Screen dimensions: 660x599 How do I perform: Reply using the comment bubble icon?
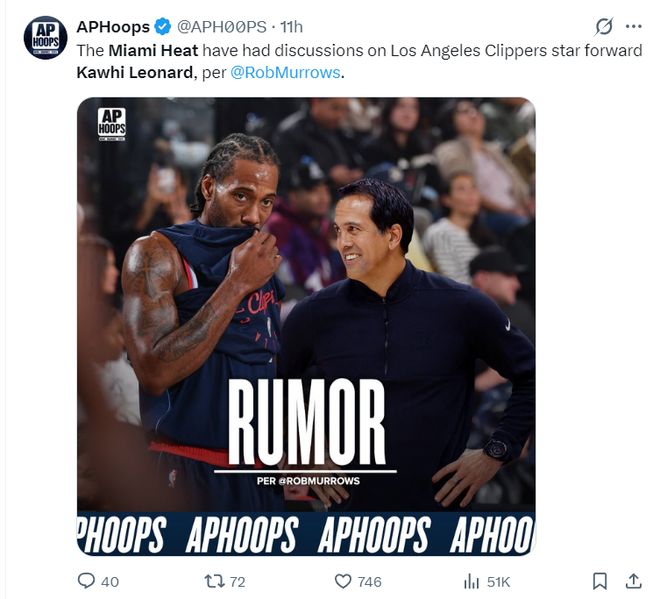click(86, 581)
